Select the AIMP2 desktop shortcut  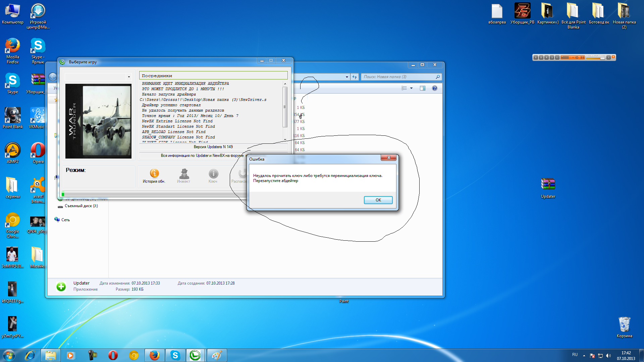click(13, 153)
